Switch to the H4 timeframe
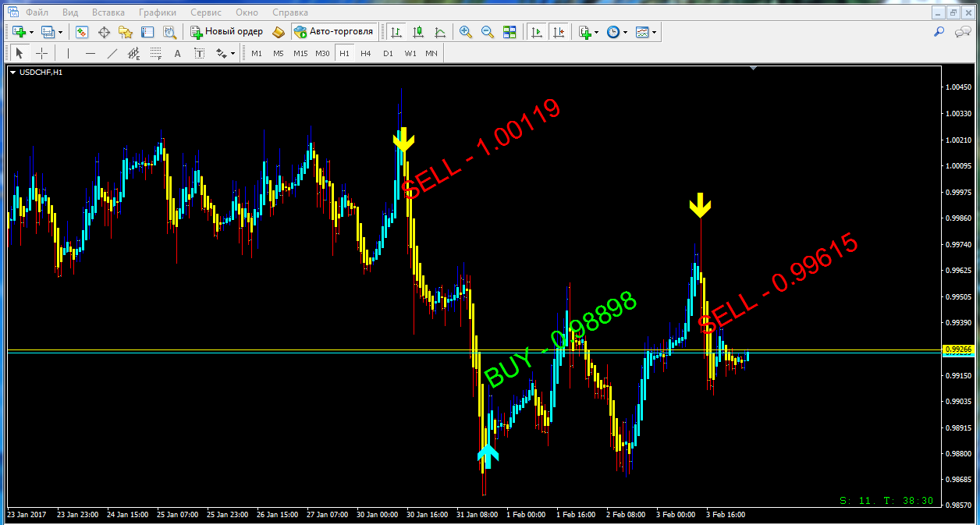The image size is (980, 525). pos(365,53)
